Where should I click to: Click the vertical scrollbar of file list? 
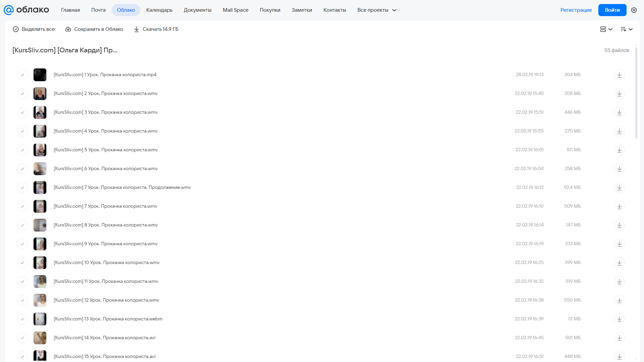636,92
